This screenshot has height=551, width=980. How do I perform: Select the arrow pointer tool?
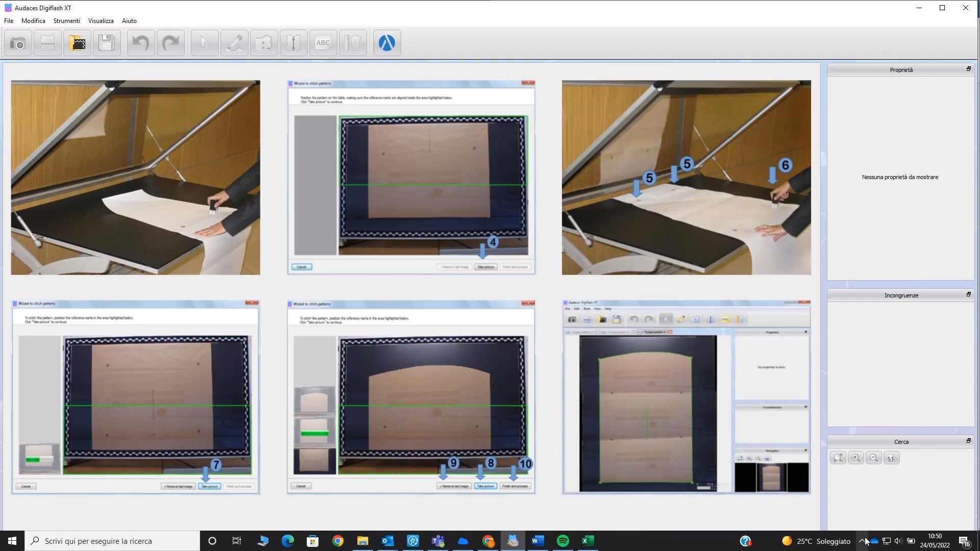pyautogui.click(x=205, y=43)
